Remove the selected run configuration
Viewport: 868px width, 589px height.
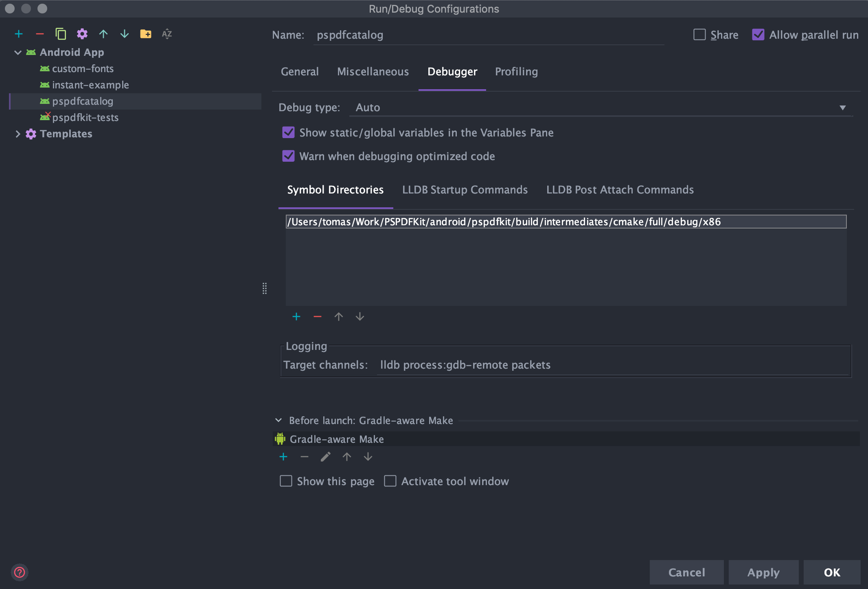(x=40, y=34)
